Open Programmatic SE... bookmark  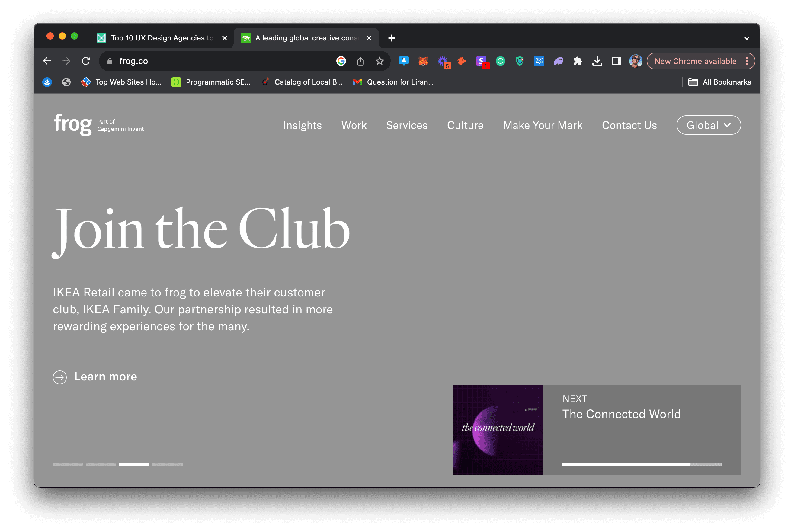(211, 82)
